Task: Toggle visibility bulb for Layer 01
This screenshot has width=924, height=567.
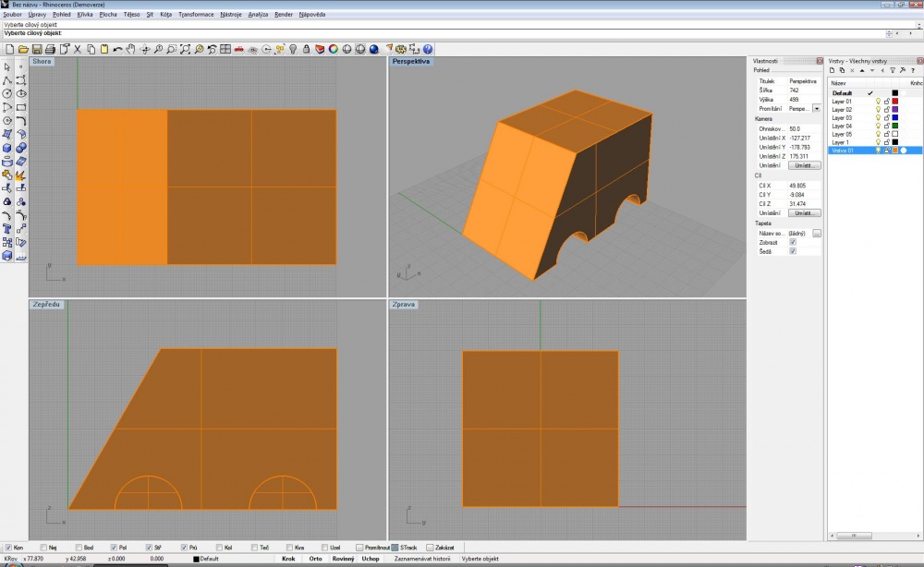Action: pos(878,102)
